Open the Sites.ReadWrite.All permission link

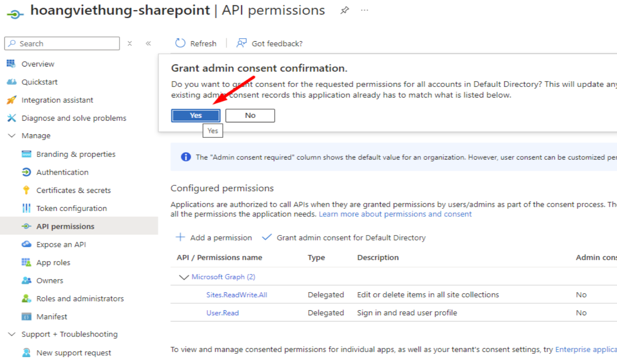(x=237, y=295)
